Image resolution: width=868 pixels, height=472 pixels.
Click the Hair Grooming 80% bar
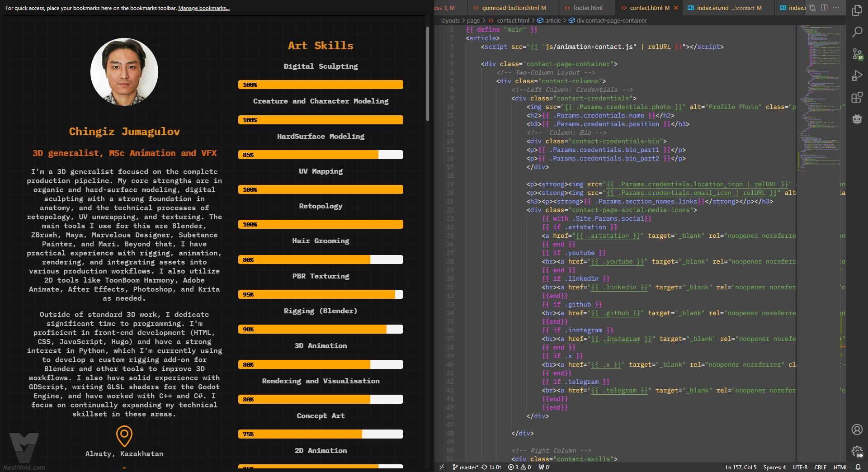pos(321,260)
